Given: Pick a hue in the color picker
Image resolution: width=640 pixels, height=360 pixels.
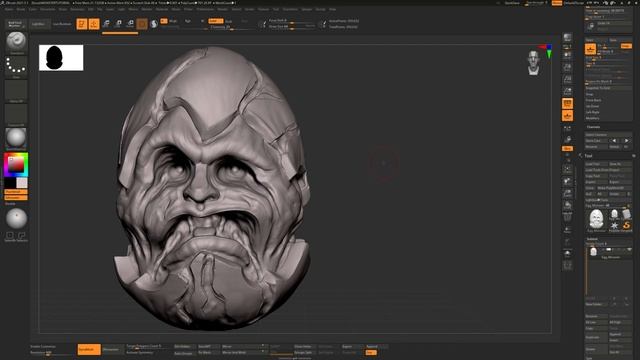Looking at the screenshot, I should pyautogui.click(x=16, y=164).
